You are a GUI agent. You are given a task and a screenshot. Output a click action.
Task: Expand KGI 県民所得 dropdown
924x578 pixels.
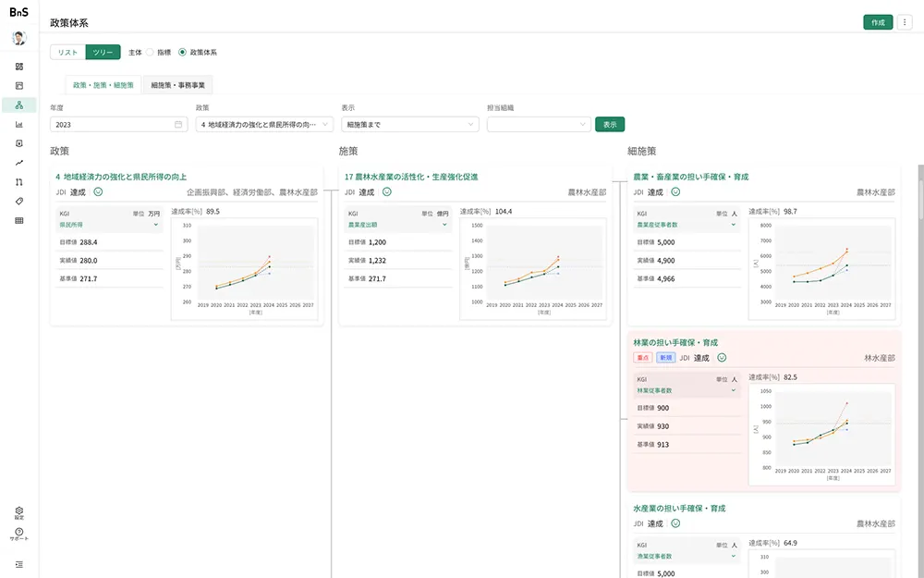click(x=156, y=225)
